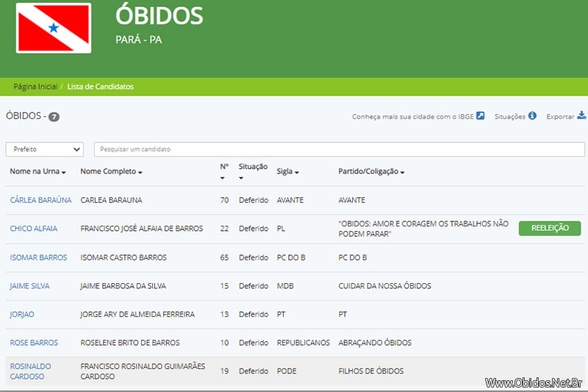Click candidate number 65
Viewport: 588px width, 392px height.
click(224, 257)
